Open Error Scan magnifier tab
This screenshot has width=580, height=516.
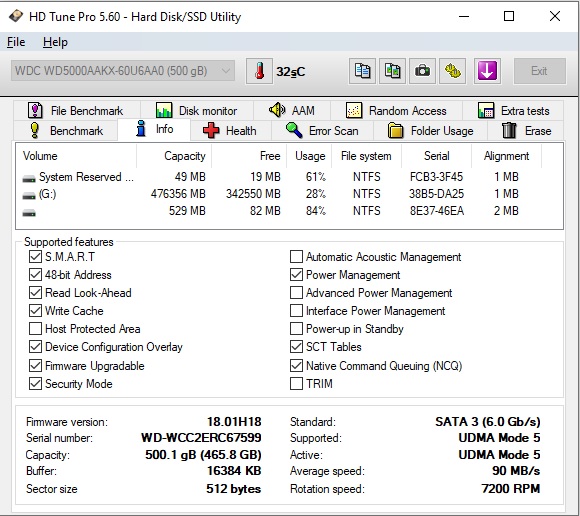(322, 131)
